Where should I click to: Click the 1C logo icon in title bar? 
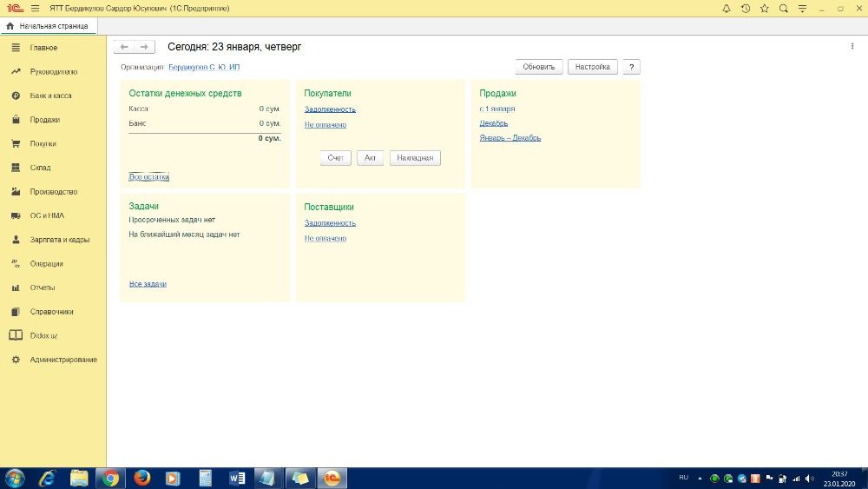[x=16, y=9]
